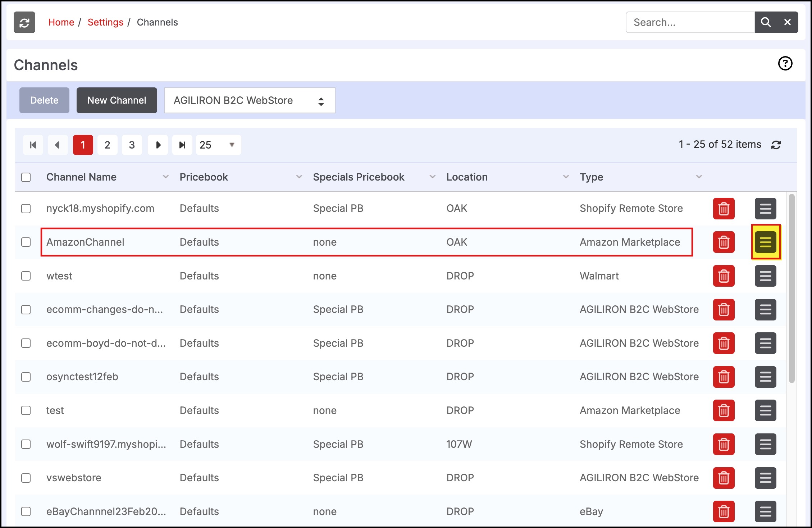
Task: Expand the Channel Name column menu chevron
Action: point(165,177)
